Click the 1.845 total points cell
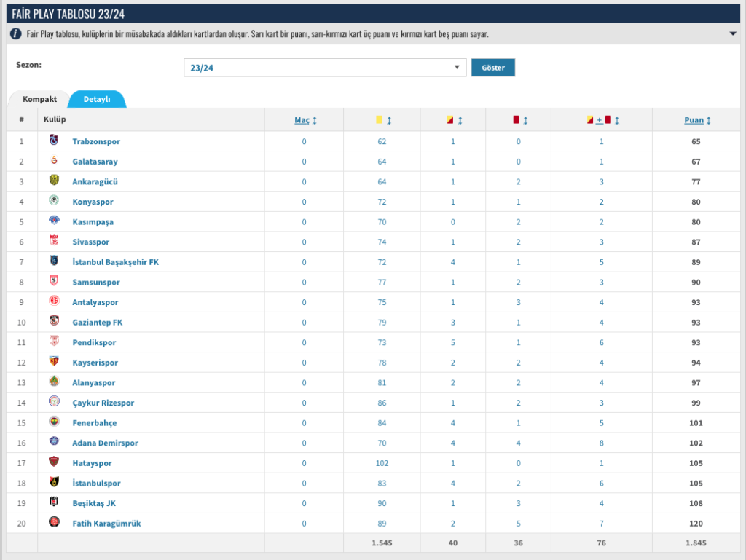The image size is (746, 560). (696, 543)
